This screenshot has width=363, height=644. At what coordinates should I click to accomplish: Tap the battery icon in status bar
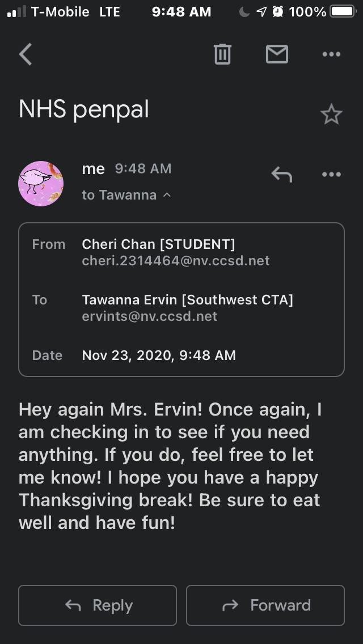(x=341, y=12)
